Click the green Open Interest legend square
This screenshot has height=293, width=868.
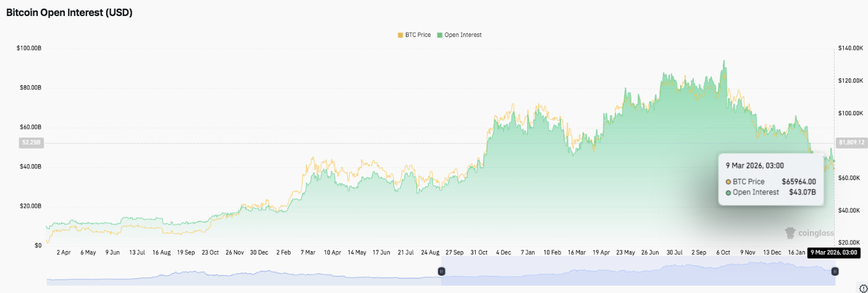click(x=440, y=35)
